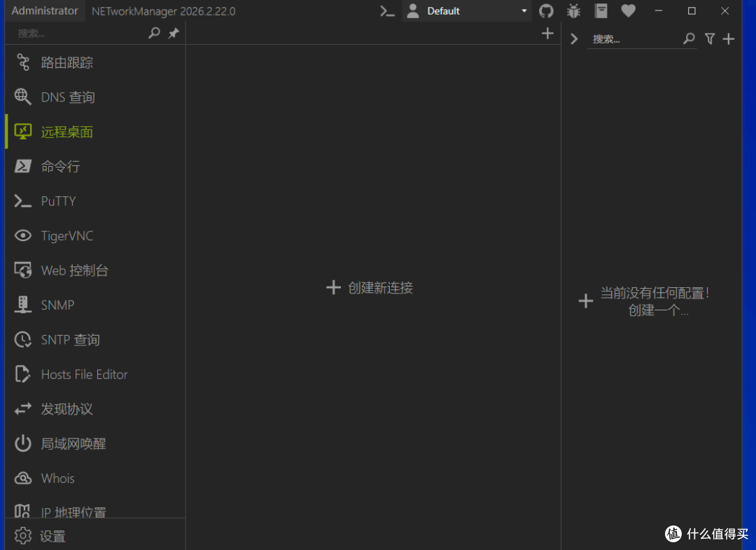Select Hosts File Editor in the sidebar
Image resolution: width=756 pixels, height=550 pixels.
[95, 374]
